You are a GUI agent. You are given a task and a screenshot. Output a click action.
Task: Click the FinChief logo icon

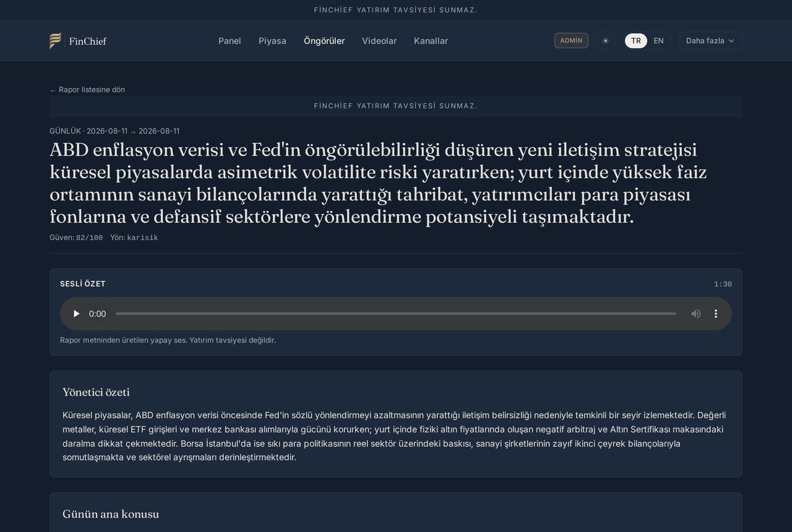[56, 41]
